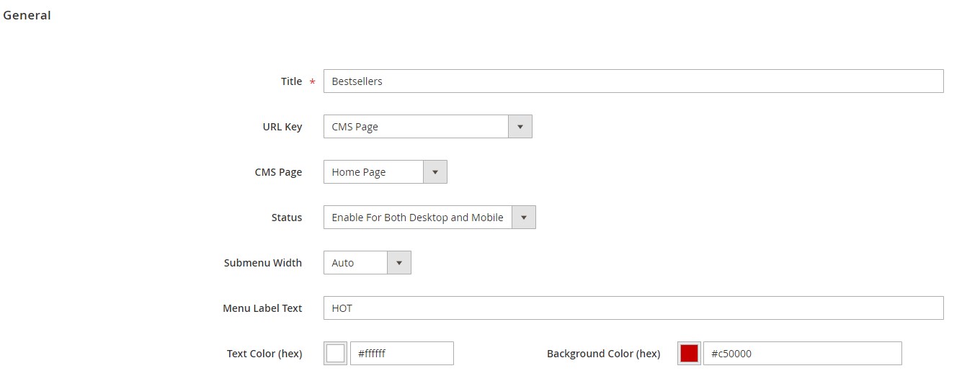The image size is (980, 376).
Task: Click the Title field label
Action: 291,81
